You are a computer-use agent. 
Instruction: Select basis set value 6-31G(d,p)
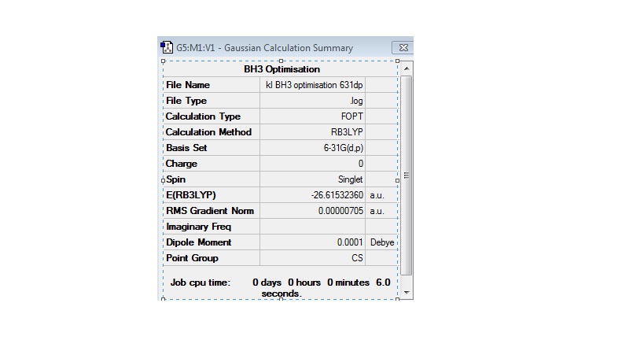pos(344,148)
